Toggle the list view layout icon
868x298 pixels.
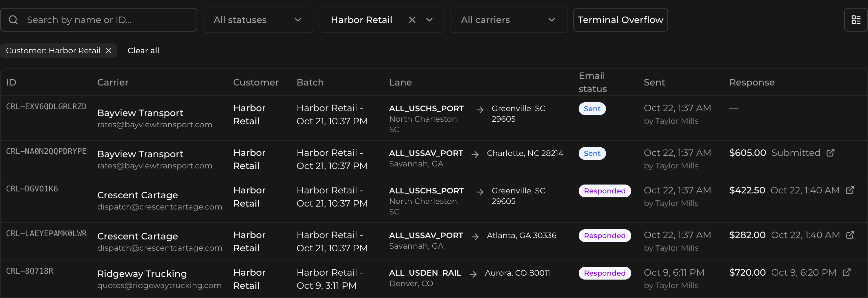[856, 20]
